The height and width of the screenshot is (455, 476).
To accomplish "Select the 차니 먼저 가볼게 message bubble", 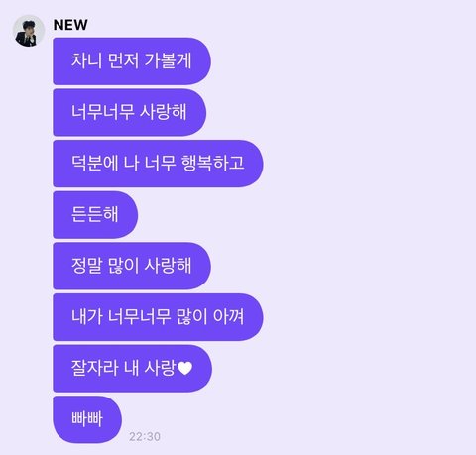I will point(132,61).
